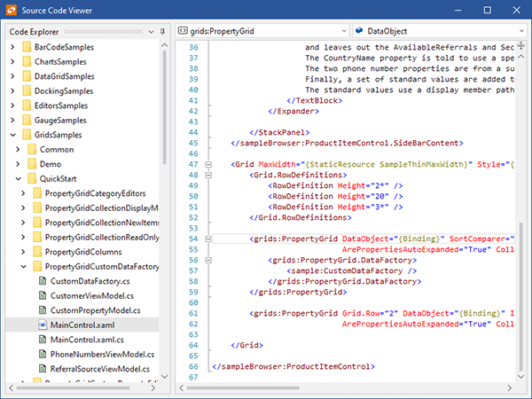
Task: Click the DockingSamples folder icon
Action: (x=27, y=90)
